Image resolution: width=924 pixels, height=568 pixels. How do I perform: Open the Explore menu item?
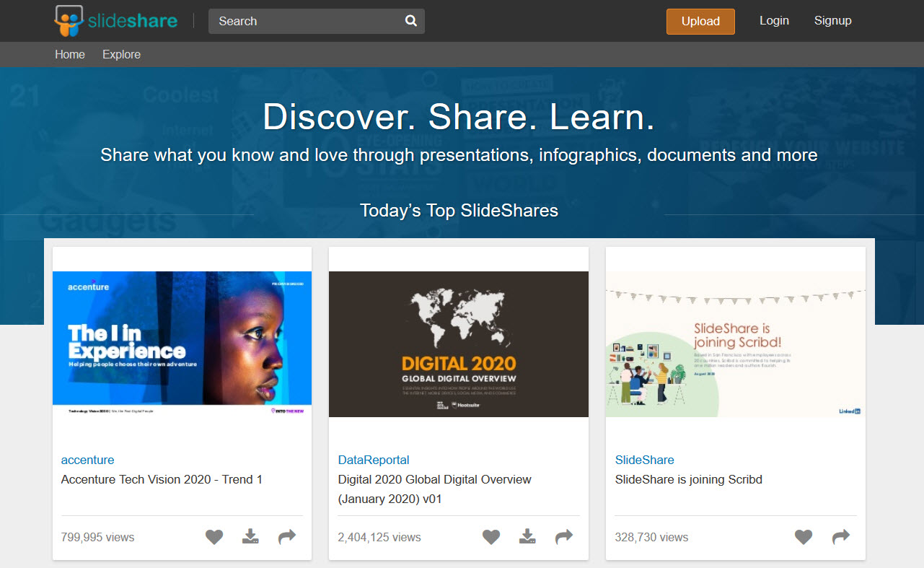pos(121,55)
